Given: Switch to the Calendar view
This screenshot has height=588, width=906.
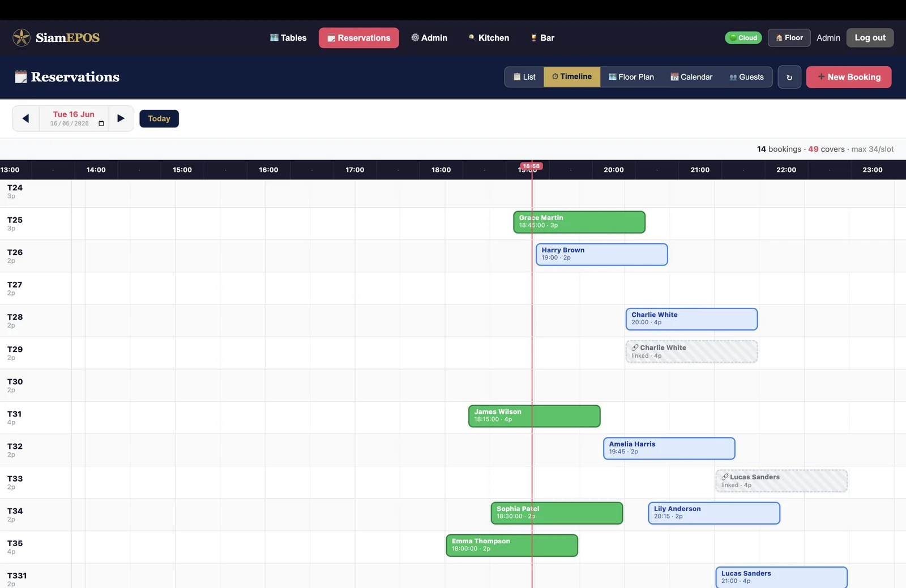Looking at the screenshot, I should pyautogui.click(x=691, y=77).
